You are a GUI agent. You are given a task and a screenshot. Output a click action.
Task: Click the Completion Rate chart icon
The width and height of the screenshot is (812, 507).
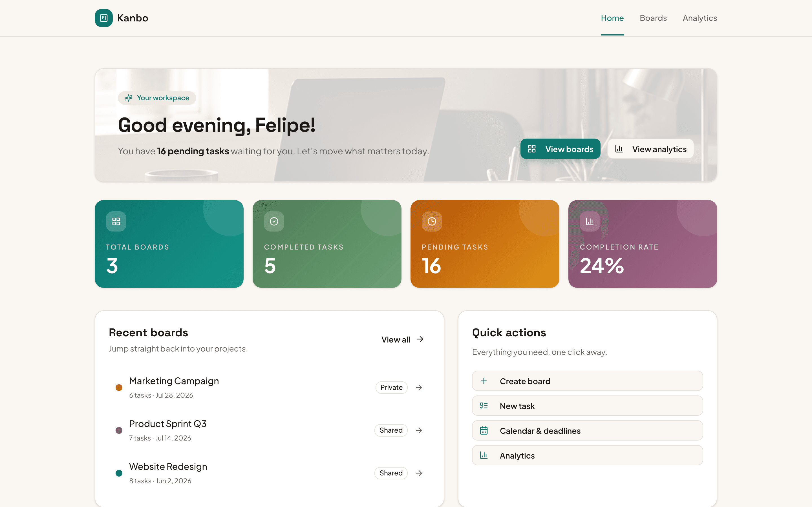click(x=590, y=221)
